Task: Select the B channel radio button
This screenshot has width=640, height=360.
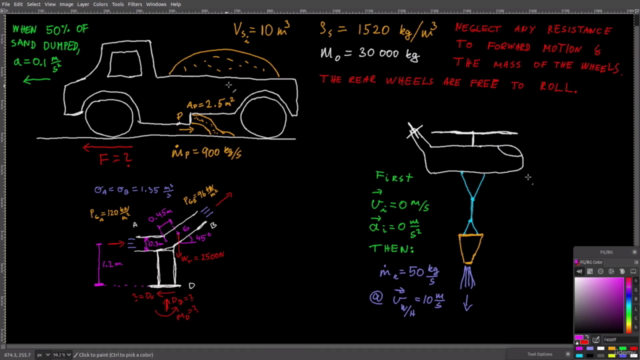Action: coord(636,299)
